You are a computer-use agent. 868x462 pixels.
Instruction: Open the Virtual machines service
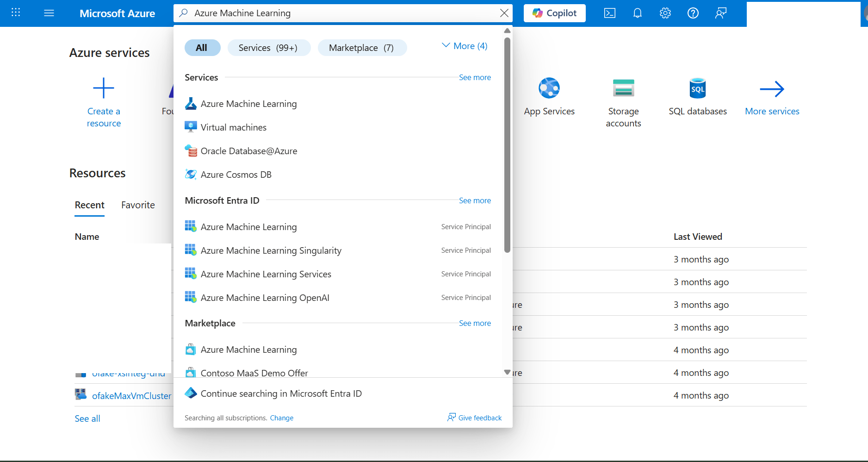233,127
